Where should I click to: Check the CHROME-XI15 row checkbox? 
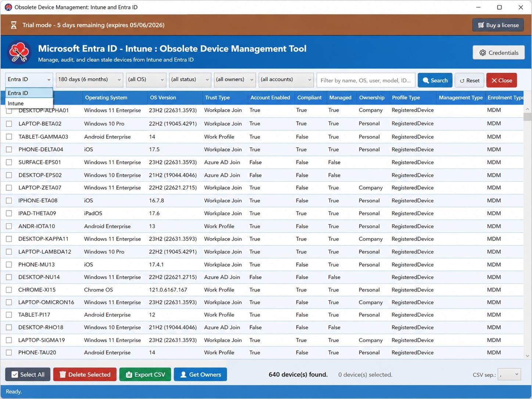pos(9,290)
